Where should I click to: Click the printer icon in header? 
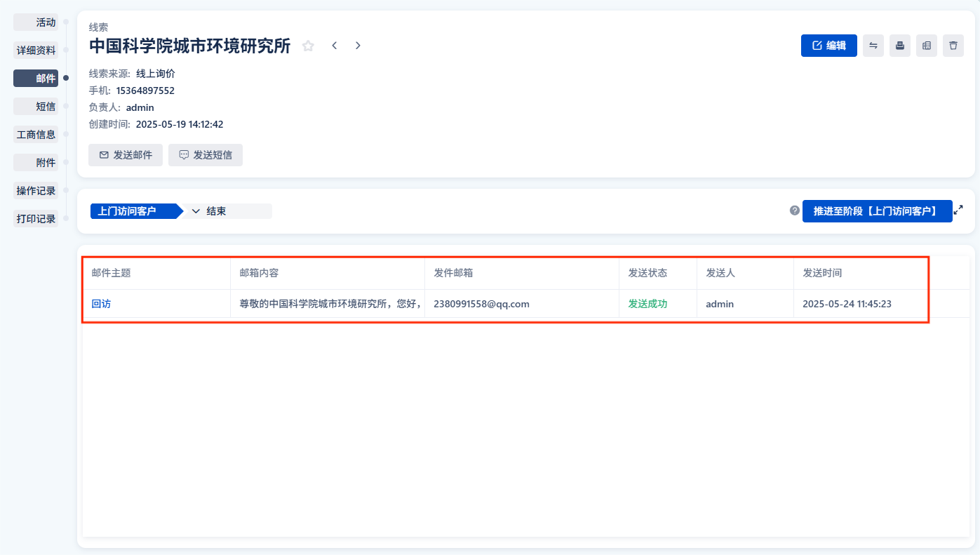click(x=900, y=46)
